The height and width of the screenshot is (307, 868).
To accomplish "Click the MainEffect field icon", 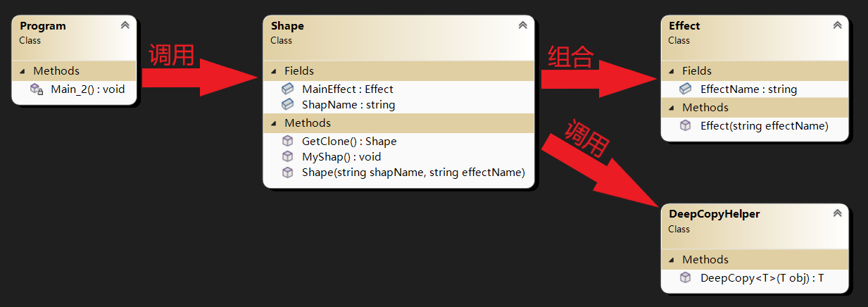I will coord(287,89).
